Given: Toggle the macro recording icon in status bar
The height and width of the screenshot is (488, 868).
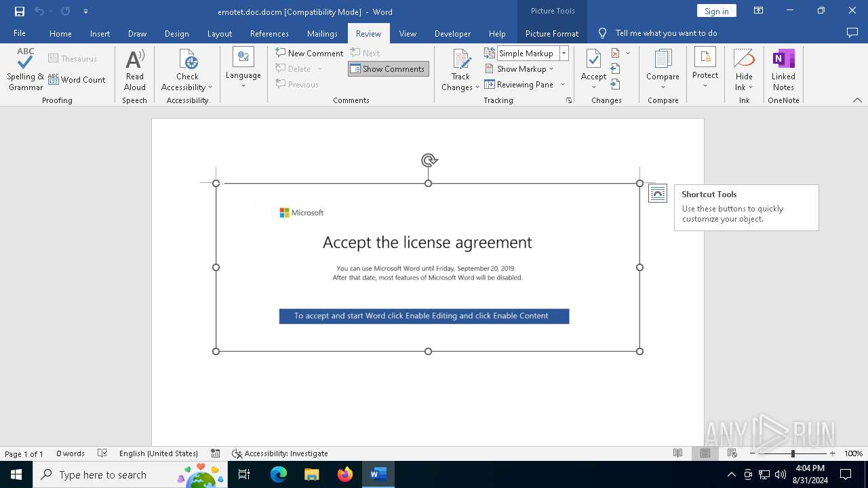Looking at the screenshot, I should pyautogui.click(x=215, y=453).
